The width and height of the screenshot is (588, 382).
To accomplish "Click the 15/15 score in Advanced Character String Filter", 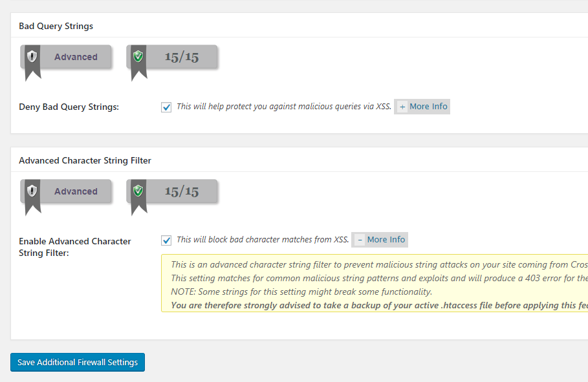I will click(x=182, y=191).
